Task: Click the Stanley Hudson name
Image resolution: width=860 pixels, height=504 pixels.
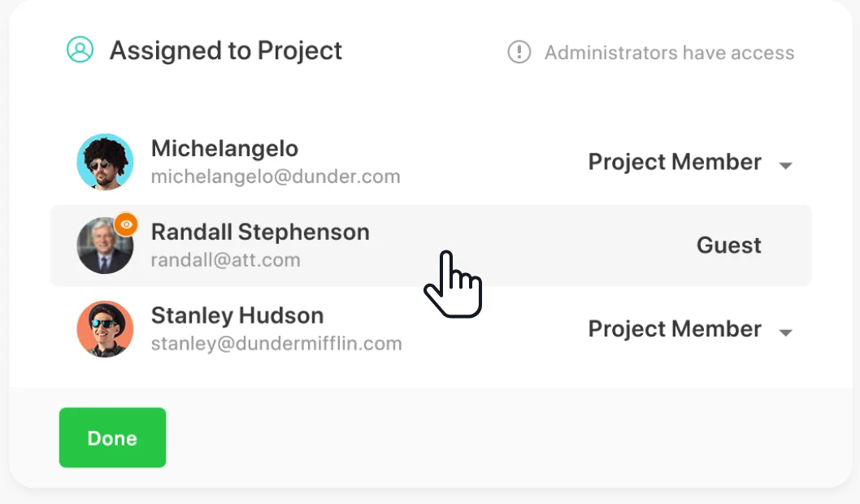Action: pos(237,315)
